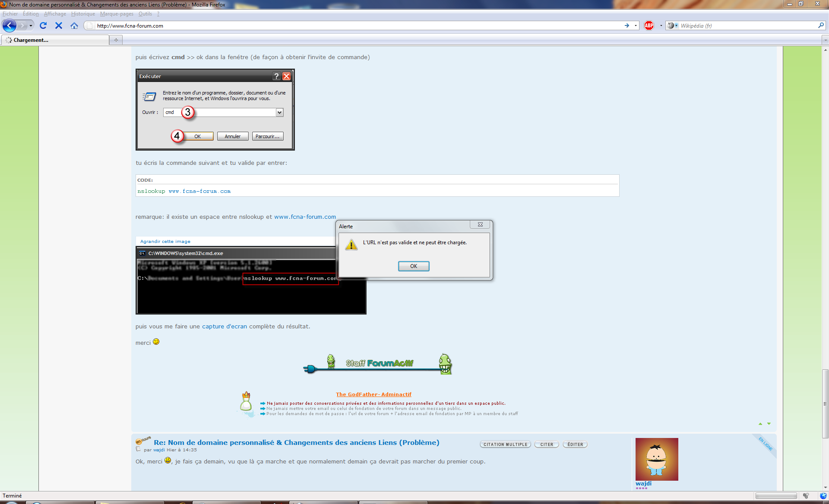Click the vertical scrollbar thumb
The width and height of the screenshot is (829, 504).
coord(825,403)
